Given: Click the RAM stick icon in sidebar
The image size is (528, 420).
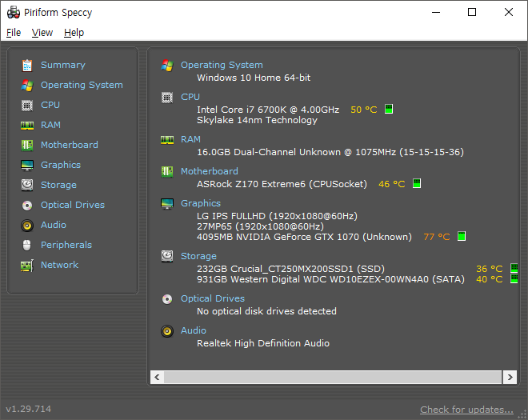Looking at the screenshot, I should tap(27, 126).
